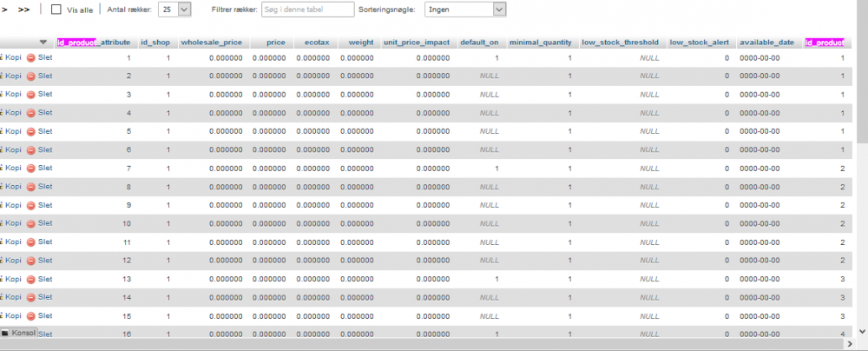This screenshot has width=868, height=351.
Task: Click the vertical scrollbar down arrow
Action: 862,331
